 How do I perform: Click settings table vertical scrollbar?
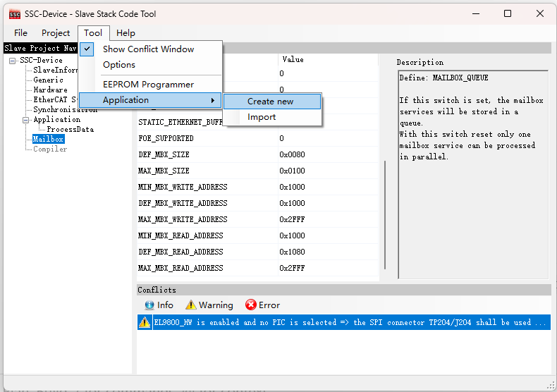click(x=385, y=215)
